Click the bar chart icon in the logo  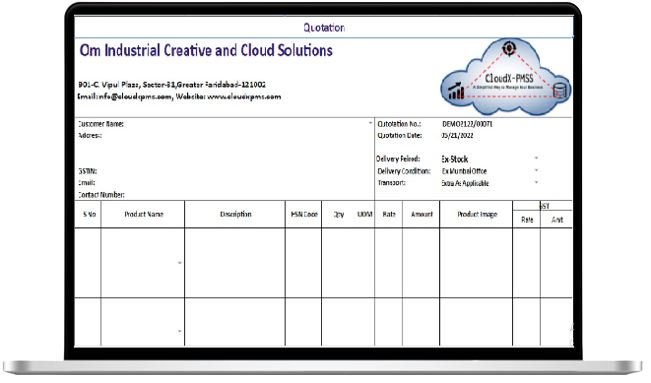click(456, 91)
